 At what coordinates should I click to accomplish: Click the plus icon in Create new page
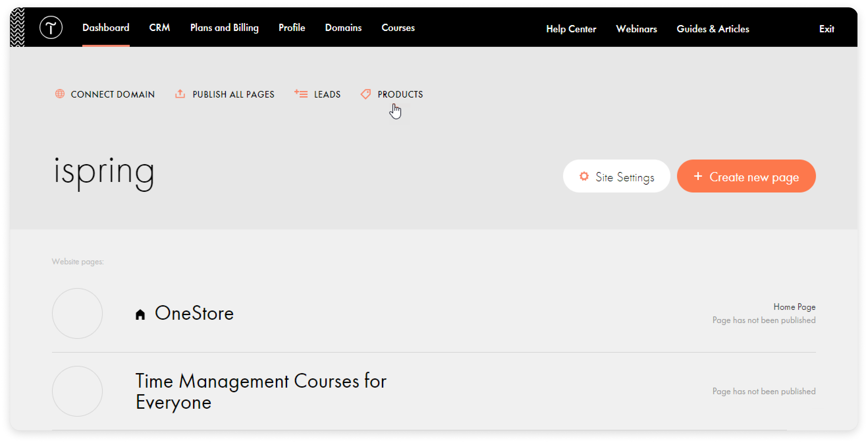[x=698, y=176]
